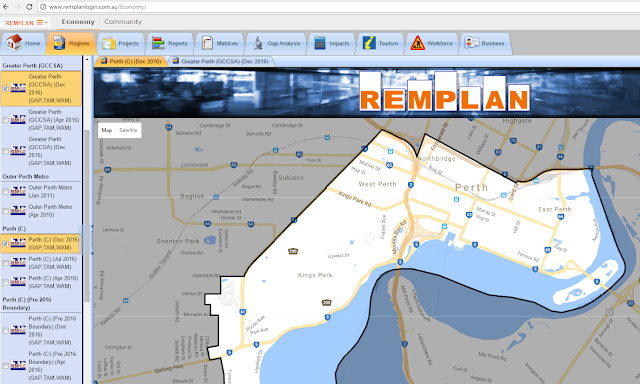Click Outer Perth Metro (Apr 2010) dataset icon

(18, 211)
